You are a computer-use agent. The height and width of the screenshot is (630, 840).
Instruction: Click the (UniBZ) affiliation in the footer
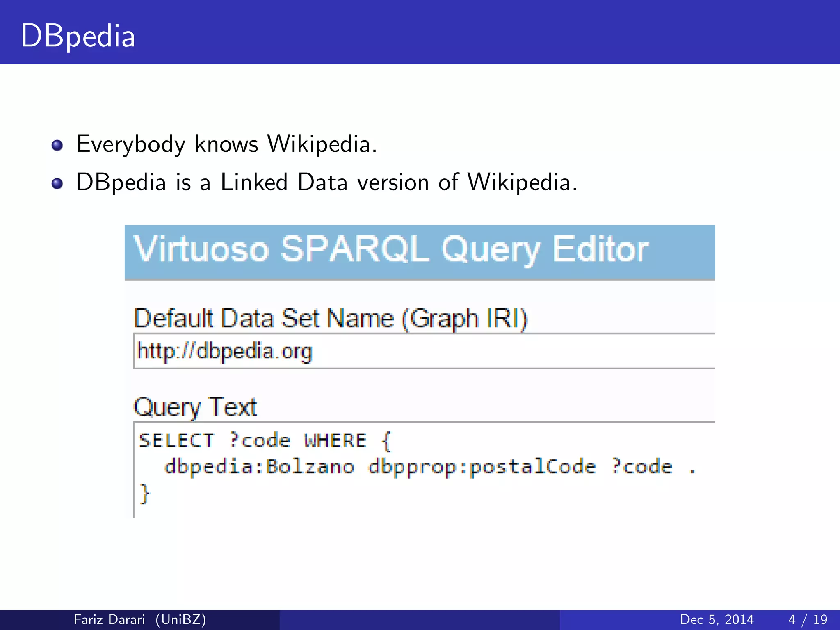click(x=181, y=619)
